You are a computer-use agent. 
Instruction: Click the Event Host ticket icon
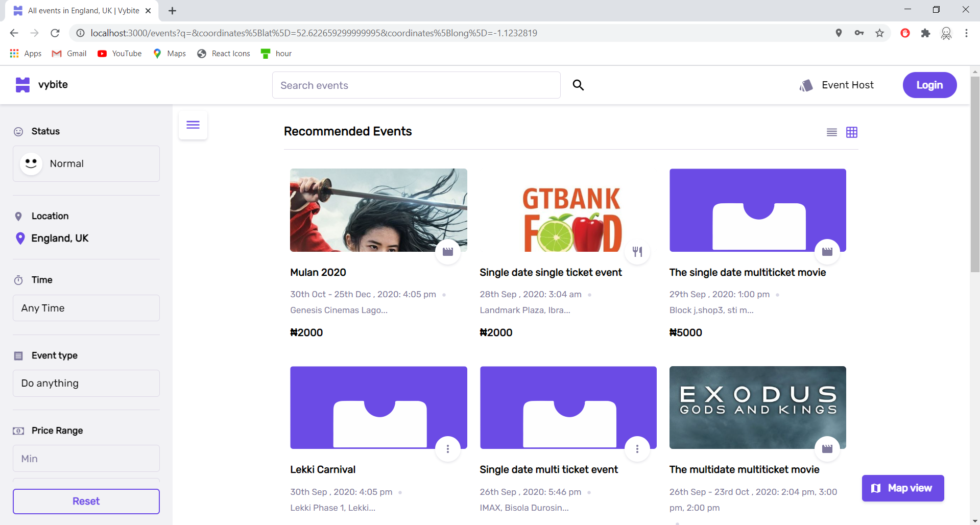point(806,85)
